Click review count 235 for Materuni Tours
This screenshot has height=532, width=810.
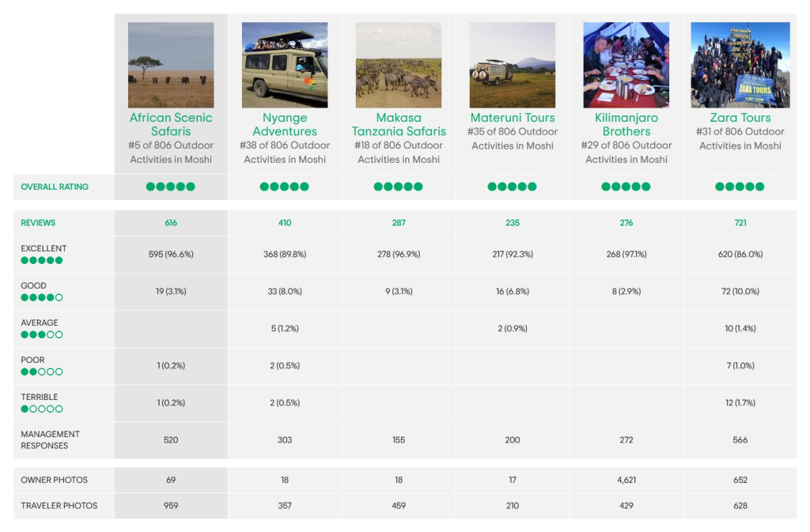point(513,223)
